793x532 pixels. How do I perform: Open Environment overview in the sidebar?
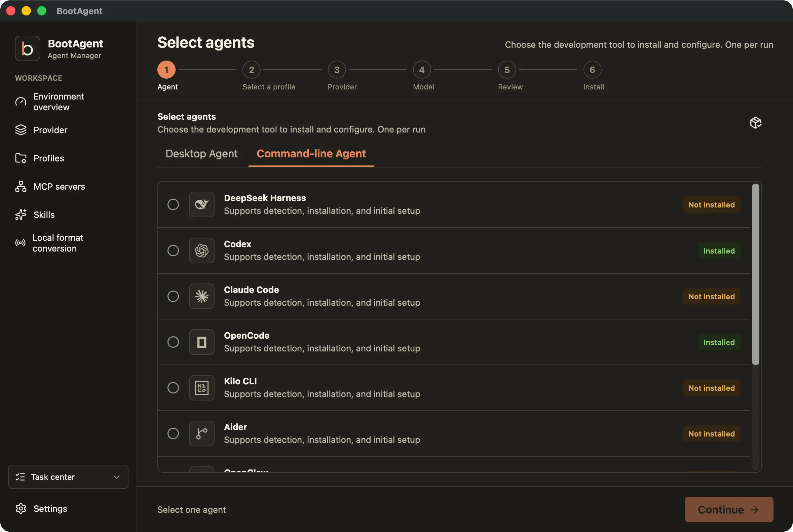(x=68, y=102)
